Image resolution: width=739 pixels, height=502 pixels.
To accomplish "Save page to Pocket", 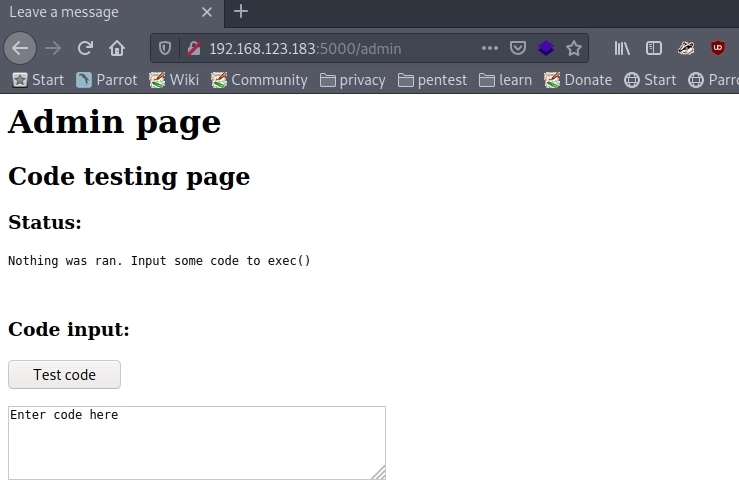I will pos(517,48).
